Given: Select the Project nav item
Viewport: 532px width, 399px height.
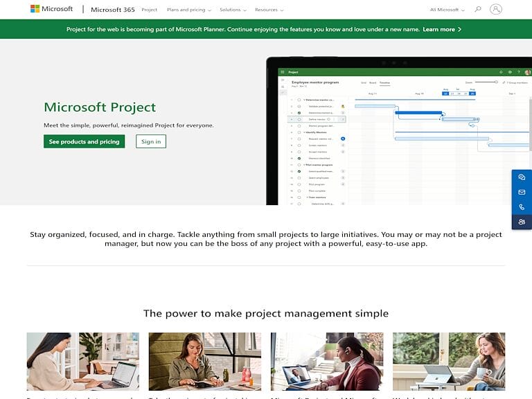Looking at the screenshot, I should [149, 10].
